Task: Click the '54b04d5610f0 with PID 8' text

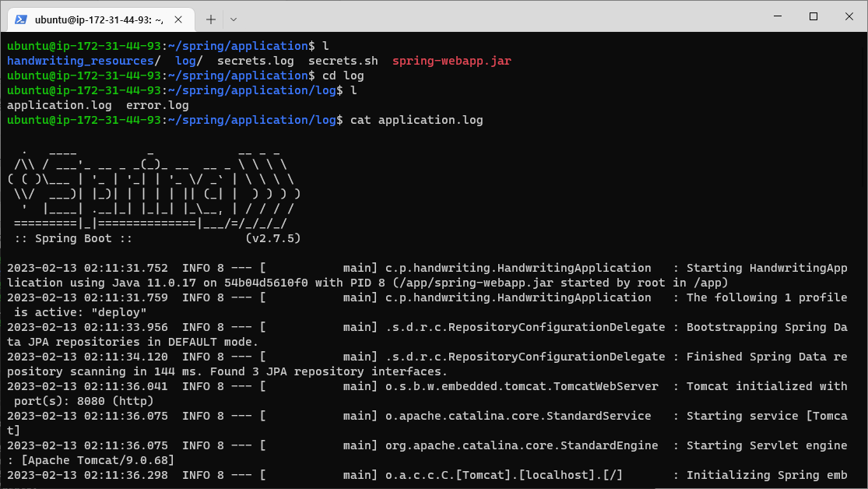Action: tap(304, 283)
